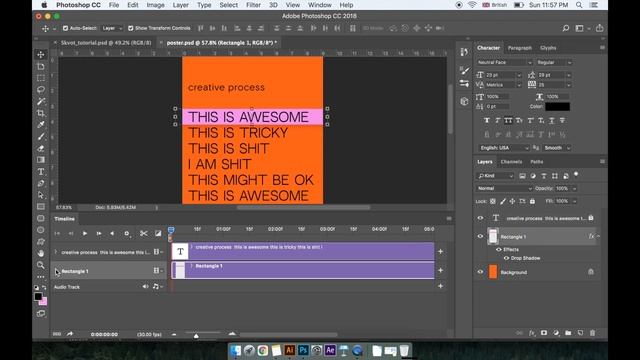Click the timeline playhead marker
Screen dimensions: 640x360
coord(171,230)
